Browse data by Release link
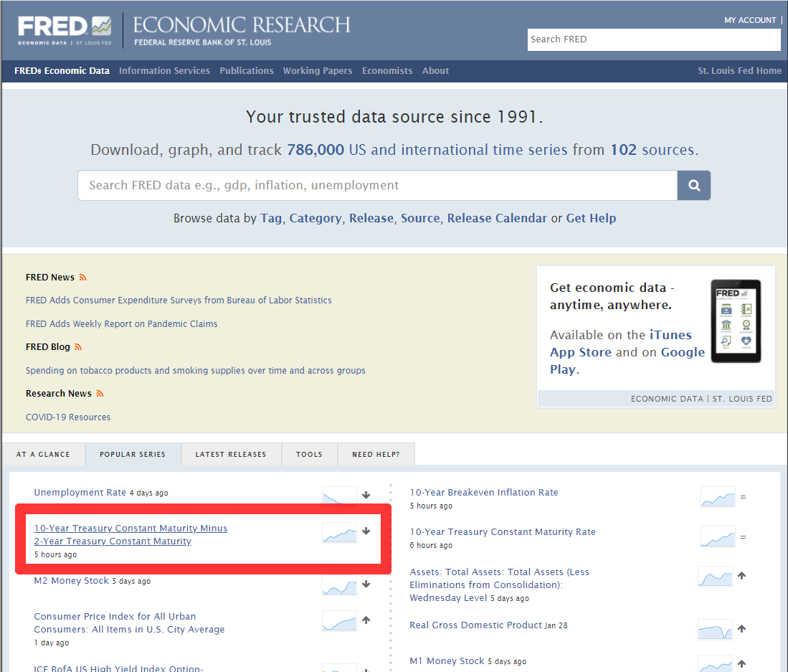The height and width of the screenshot is (672, 788). (x=371, y=218)
